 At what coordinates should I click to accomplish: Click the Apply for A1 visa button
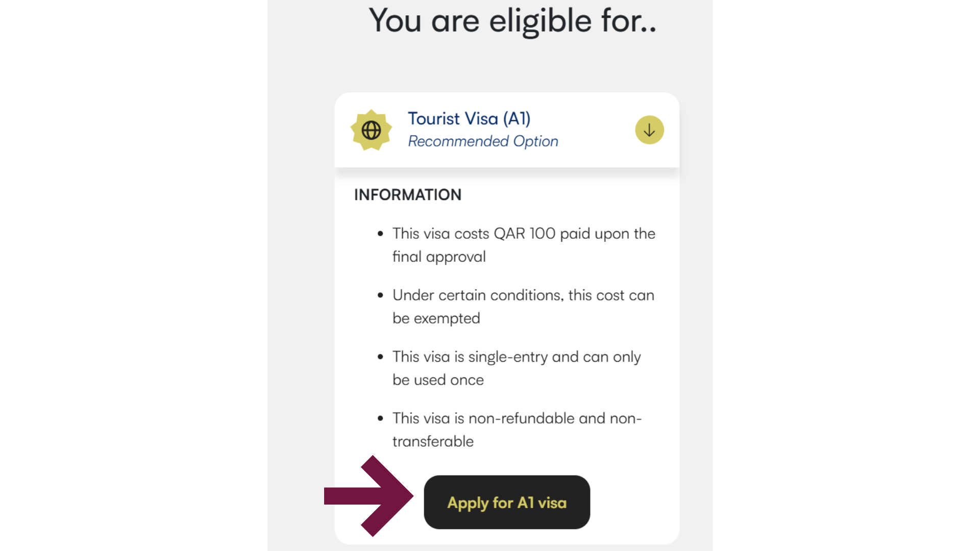click(x=507, y=503)
